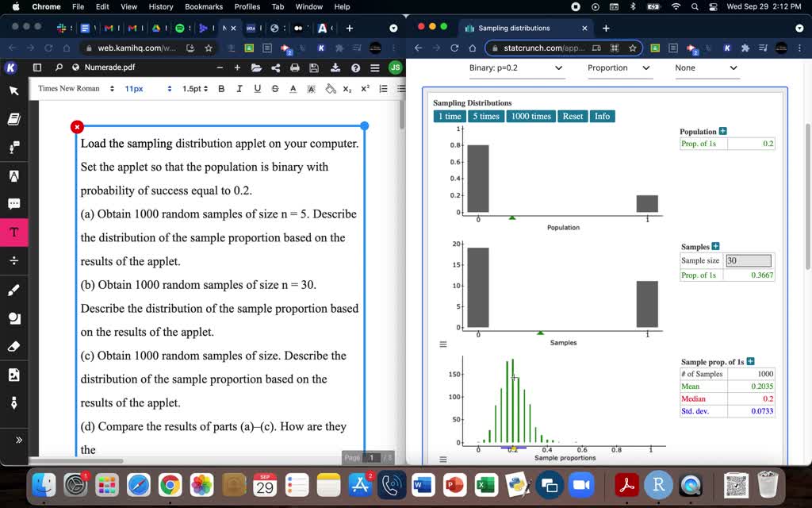Toggle strikethrough formatting
Screen dimensions: 812x508
(x=275, y=89)
